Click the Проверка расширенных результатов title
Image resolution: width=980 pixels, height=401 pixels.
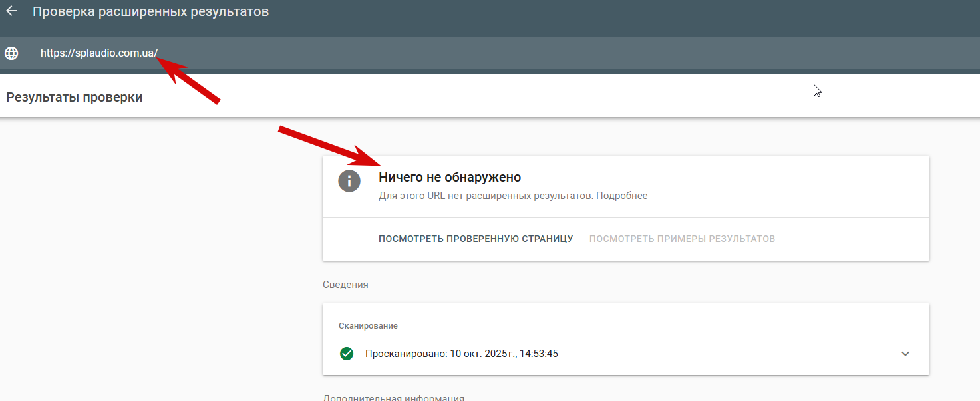151,11
